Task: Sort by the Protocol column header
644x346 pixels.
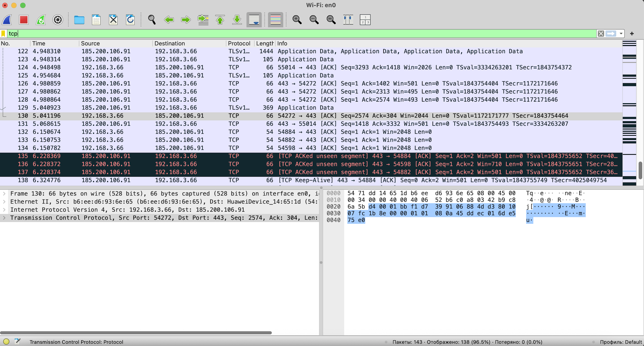Action: [x=239, y=43]
